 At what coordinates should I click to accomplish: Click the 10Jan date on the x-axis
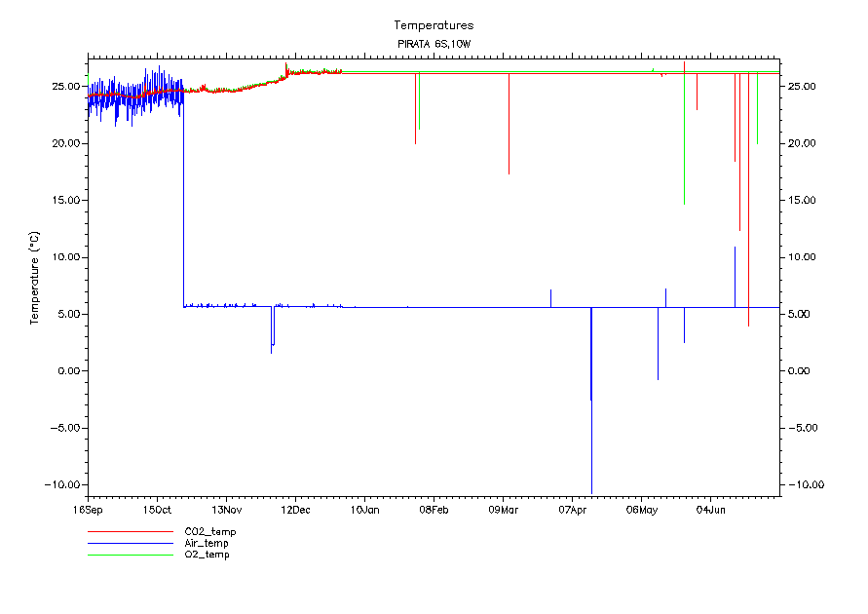364,510
